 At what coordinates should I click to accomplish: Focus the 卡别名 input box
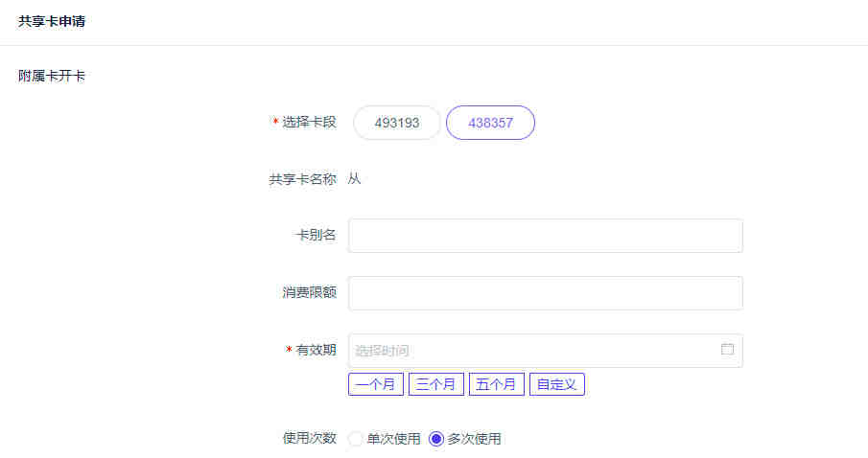[545, 236]
